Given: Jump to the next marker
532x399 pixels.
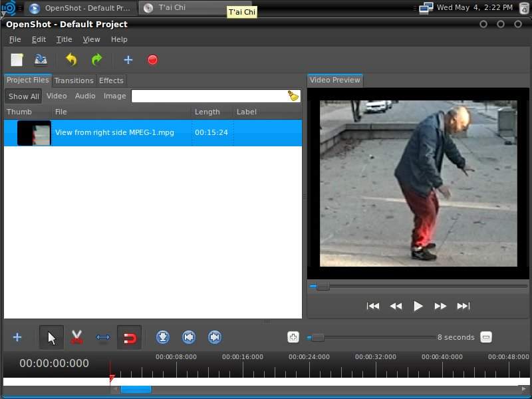Looking at the screenshot, I should click(x=215, y=337).
